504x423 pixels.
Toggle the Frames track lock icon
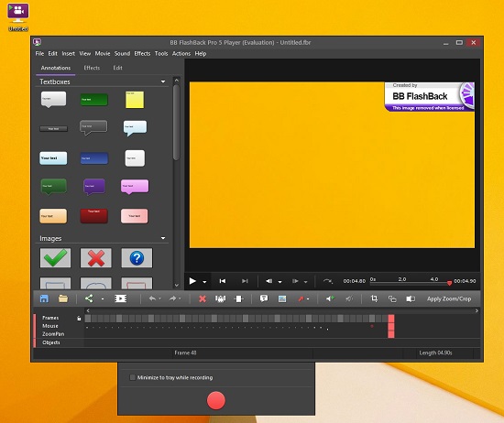click(x=79, y=318)
